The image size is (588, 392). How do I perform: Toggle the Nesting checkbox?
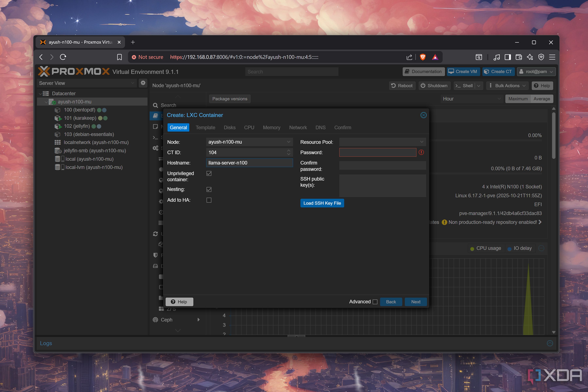pyautogui.click(x=209, y=189)
